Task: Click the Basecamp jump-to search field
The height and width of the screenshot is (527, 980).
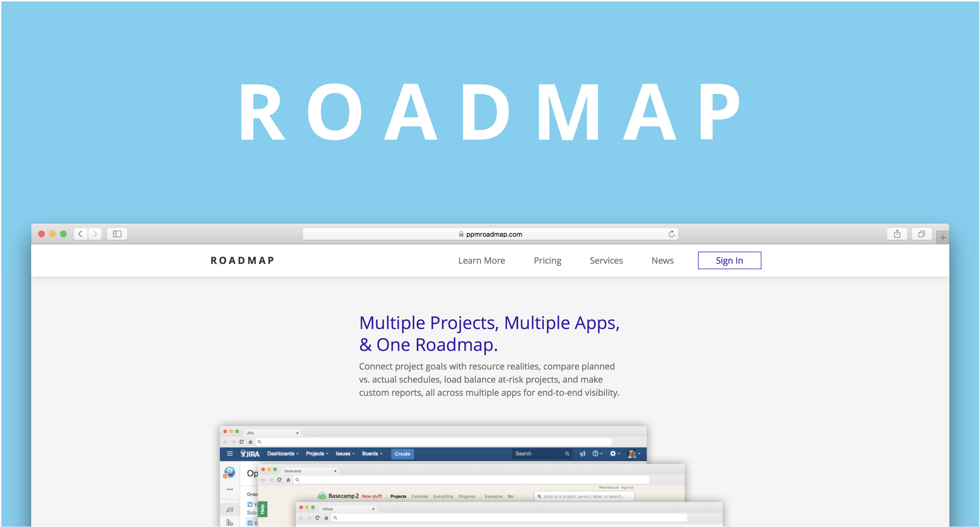Action: click(x=584, y=496)
